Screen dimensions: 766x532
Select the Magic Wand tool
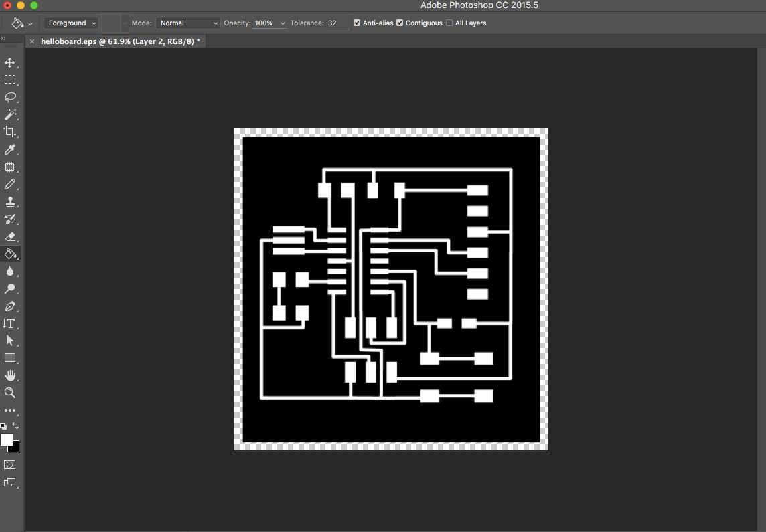click(x=10, y=114)
